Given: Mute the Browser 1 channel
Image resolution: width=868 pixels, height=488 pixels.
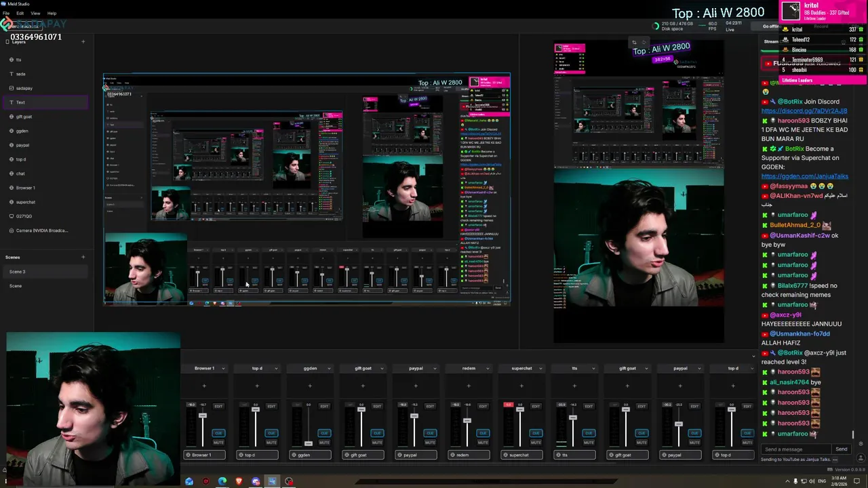Looking at the screenshot, I should click(218, 443).
